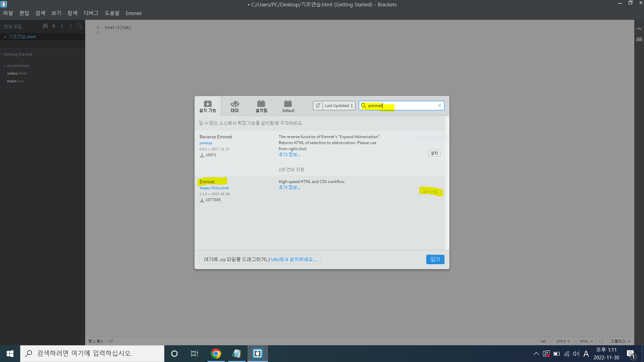The image size is (644, 362).
Task: Clear the emmet search text
Action: 439,106
